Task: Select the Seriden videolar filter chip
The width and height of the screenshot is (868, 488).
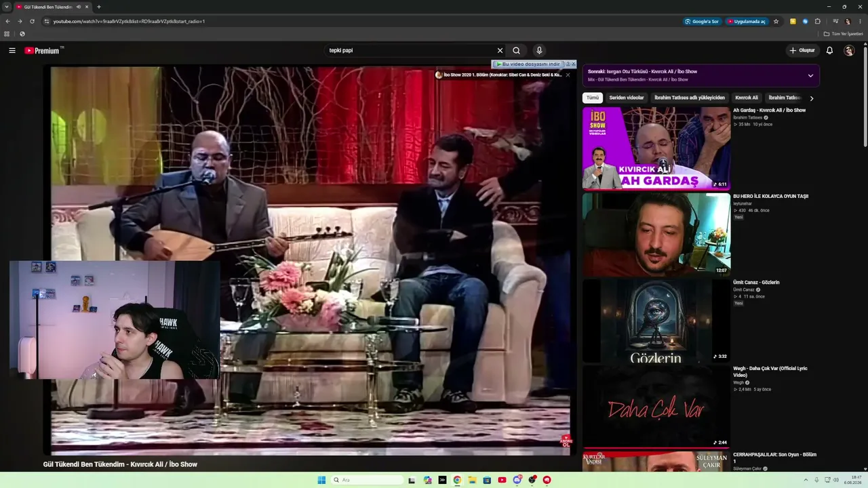Action: 627,98
